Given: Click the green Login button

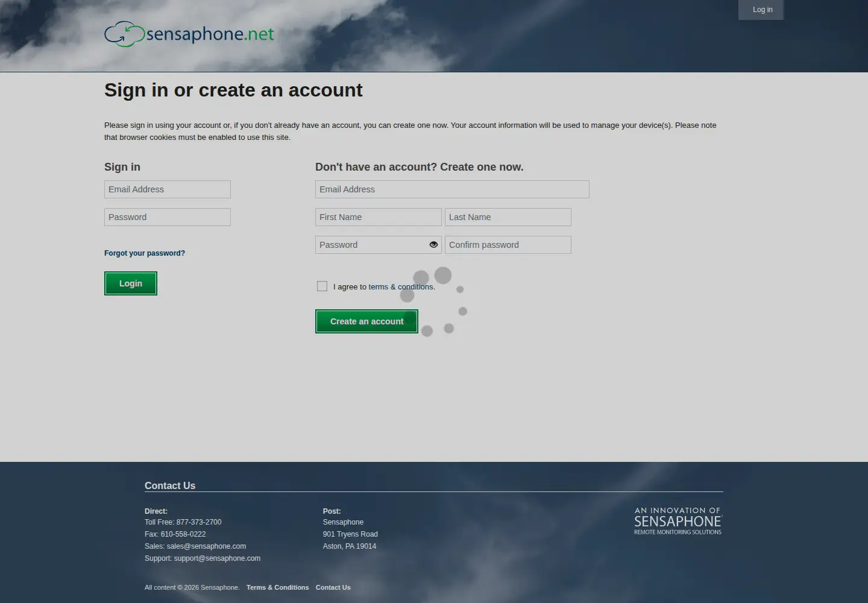Looking at the screenshot, I should 131,283.
